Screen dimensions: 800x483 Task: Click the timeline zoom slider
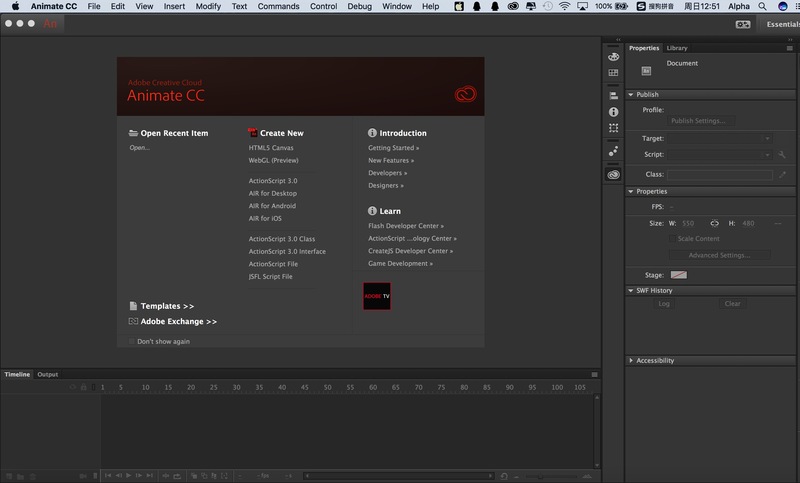click(x=553, y=476)
